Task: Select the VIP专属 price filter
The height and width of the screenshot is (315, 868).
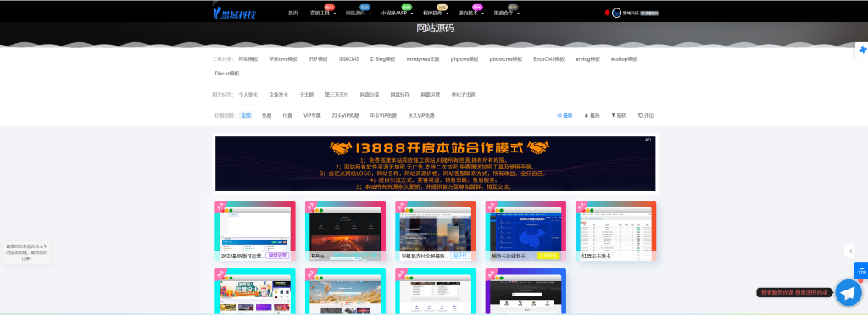Action: [312, 115]
